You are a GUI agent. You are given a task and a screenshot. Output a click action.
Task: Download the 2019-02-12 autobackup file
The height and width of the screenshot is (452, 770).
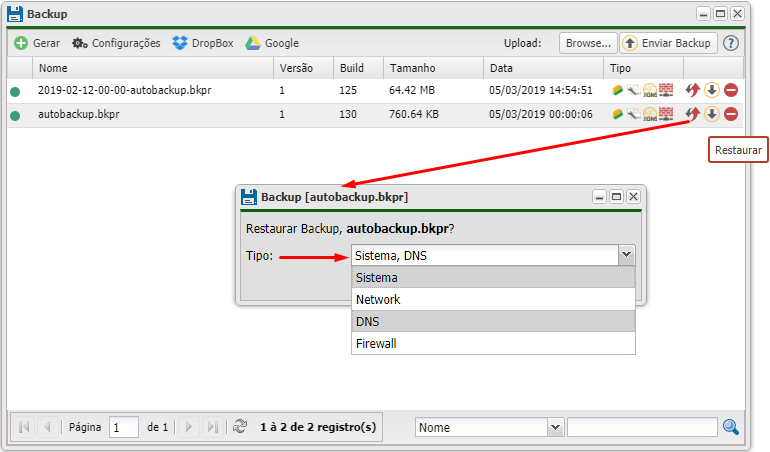[712, 89]
